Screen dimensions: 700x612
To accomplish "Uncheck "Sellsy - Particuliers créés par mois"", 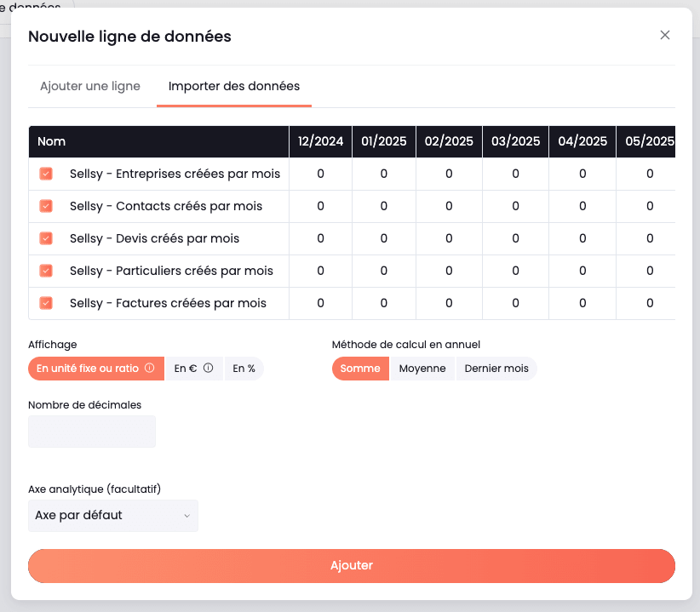I will tap(46, 271).
